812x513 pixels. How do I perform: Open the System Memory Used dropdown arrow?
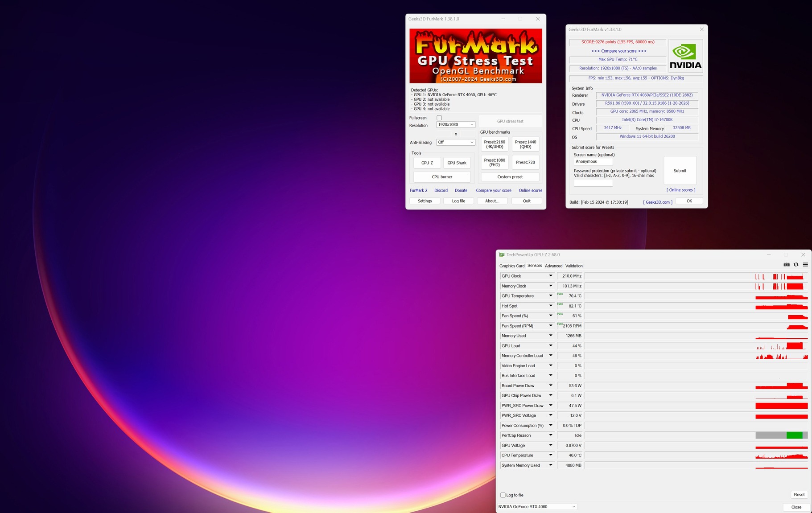click(x=551, y=465)
